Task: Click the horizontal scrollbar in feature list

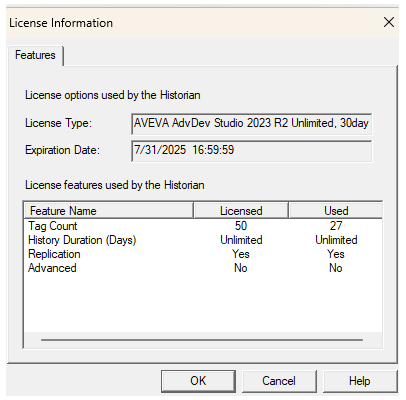Action: coord(202,340)
